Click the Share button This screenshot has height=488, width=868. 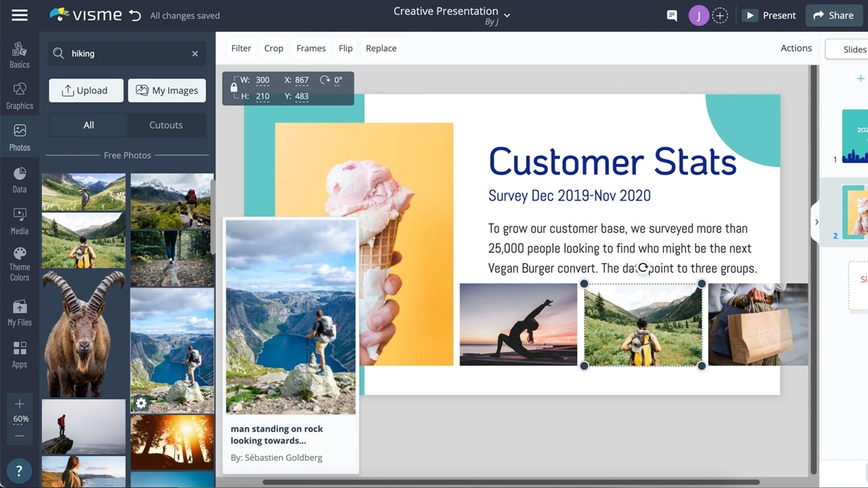click(833, 15)
